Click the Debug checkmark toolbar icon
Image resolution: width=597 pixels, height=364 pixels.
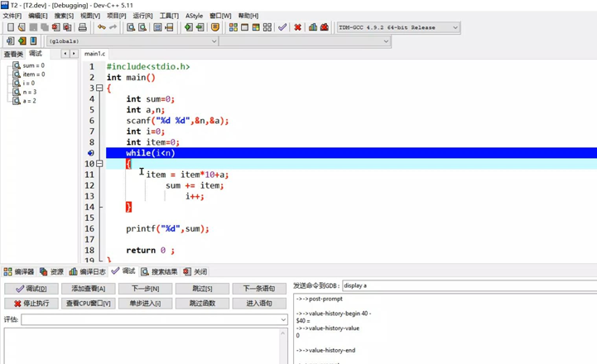tap(282, 27)
